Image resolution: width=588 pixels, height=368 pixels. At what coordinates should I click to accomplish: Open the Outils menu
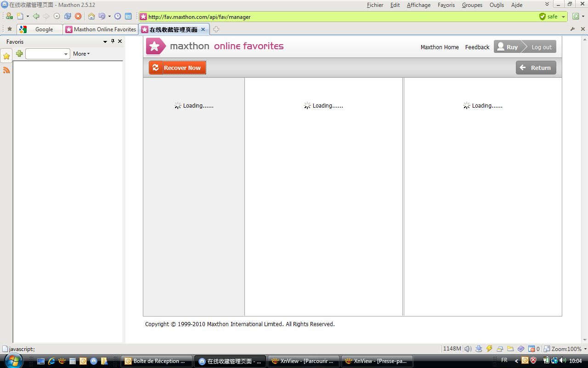coord(497,5)
